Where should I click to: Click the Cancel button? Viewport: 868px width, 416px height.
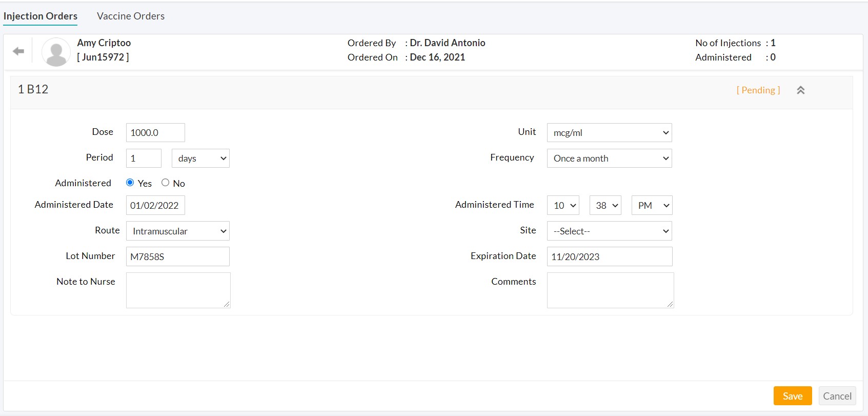837,396
